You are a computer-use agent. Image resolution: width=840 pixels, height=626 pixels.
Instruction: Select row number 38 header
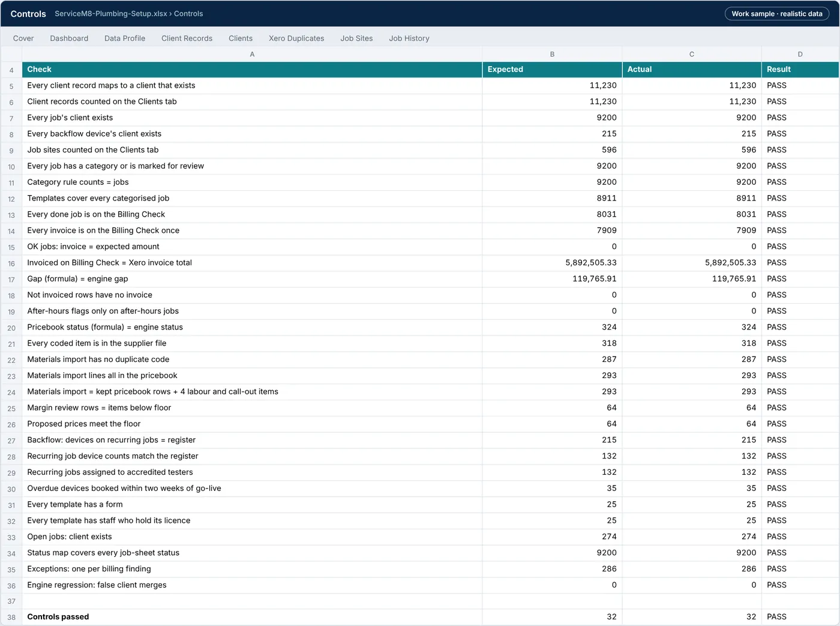click(x=11, y=617)
